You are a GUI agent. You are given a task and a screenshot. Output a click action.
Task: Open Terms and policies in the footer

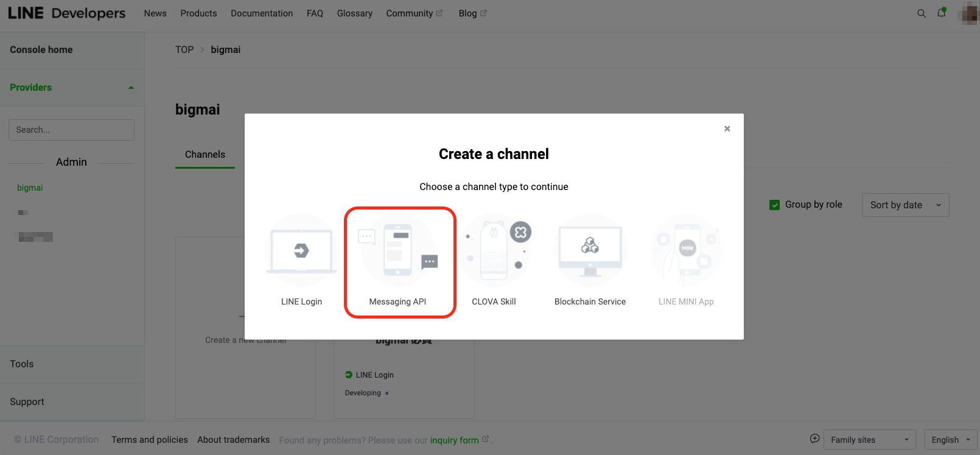coord(150,440)
